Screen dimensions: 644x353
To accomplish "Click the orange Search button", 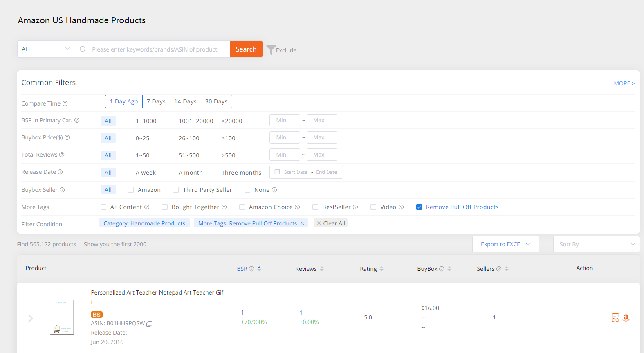I will (x=246, y=49).
